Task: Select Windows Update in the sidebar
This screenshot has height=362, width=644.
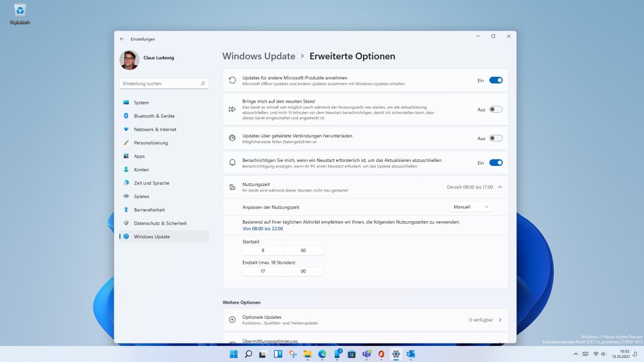Action: 164,236
